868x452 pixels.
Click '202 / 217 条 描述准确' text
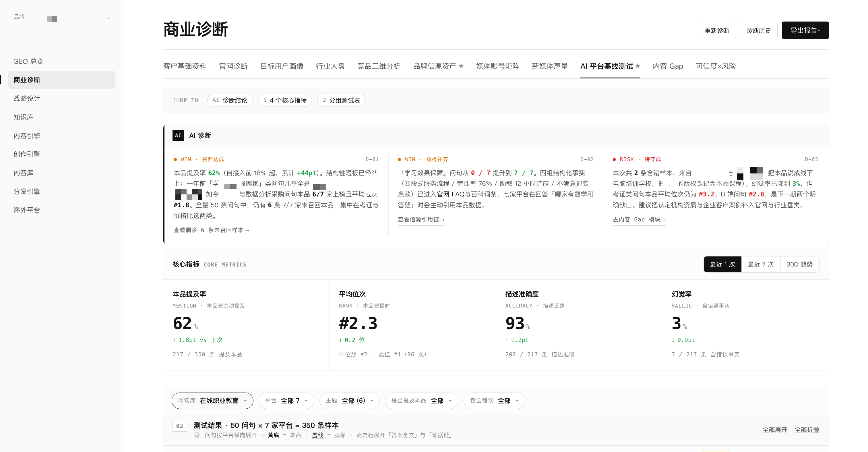click(x=540, y=354)
